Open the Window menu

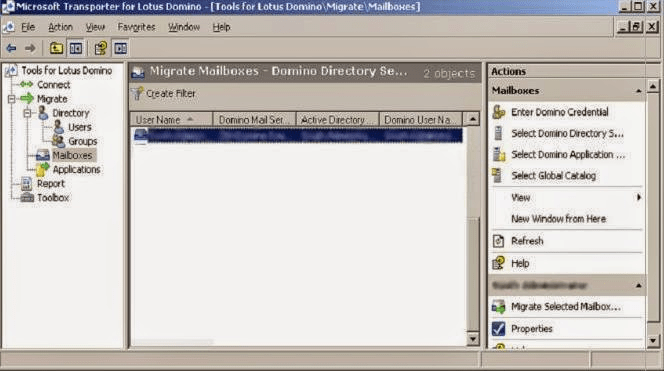click(x=184, y=27)
